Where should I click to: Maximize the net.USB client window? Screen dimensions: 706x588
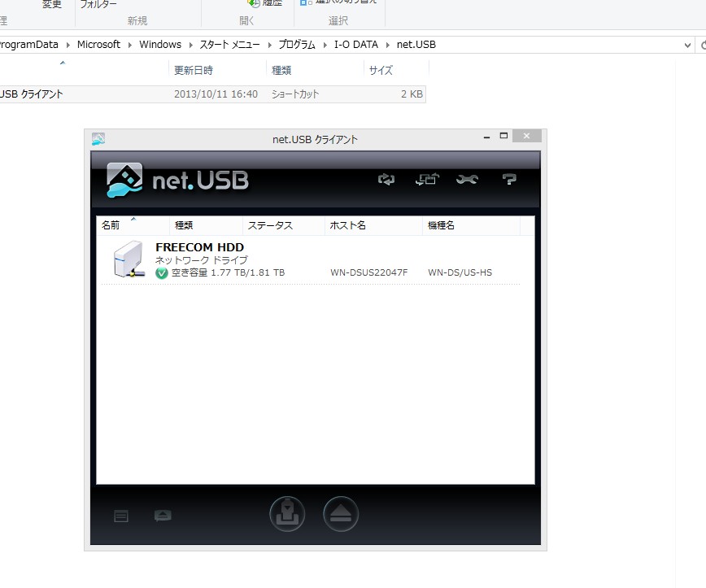[503, 136]
